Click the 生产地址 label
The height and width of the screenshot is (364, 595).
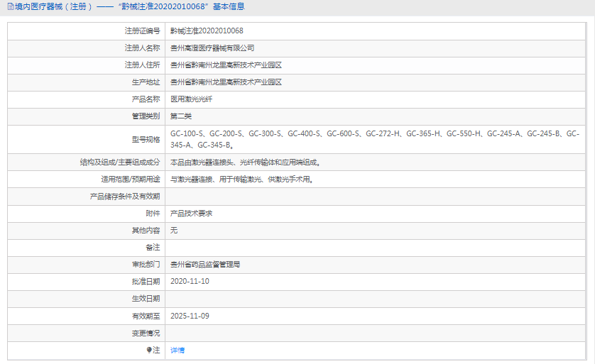pyautogui.click(x=146, y=82)
